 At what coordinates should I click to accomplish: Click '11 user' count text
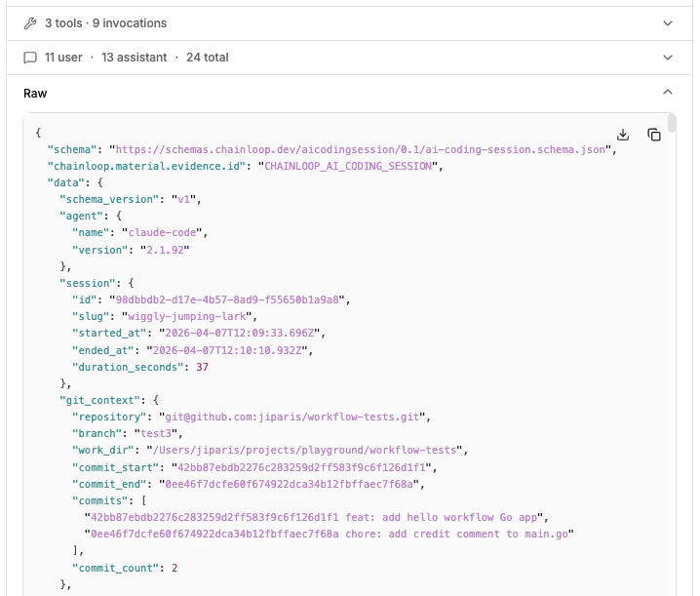click(x=63, y=58)
